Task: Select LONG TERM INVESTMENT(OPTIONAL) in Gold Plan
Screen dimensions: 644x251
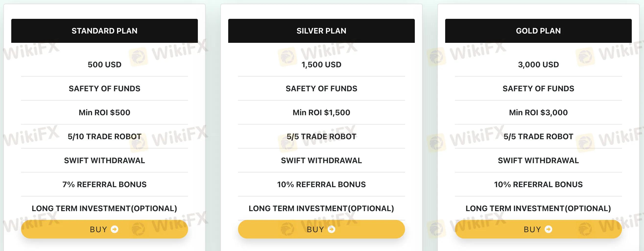Action: click(538, 208)
